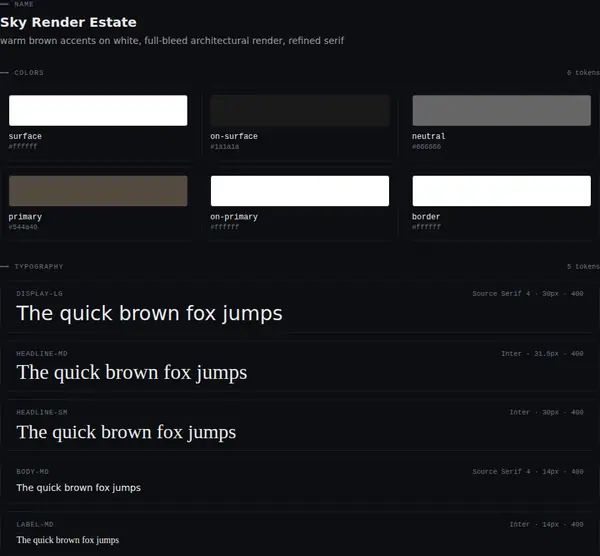Image resolution: width=600 pixels, height=556 pixels.
Task: Click the colors tokens count
Action: [583, 72]
